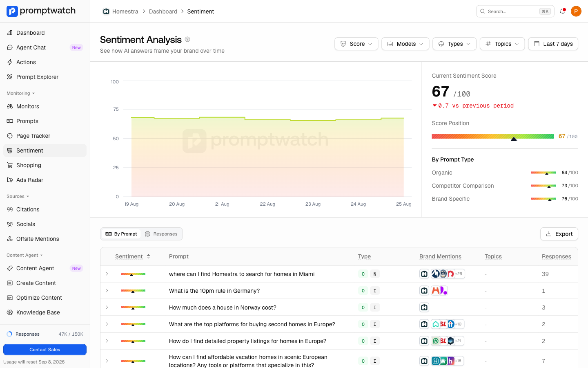Click the Optimize Content sidebar icon
Screen dimensions: 588x368
[x=10, y=298]
